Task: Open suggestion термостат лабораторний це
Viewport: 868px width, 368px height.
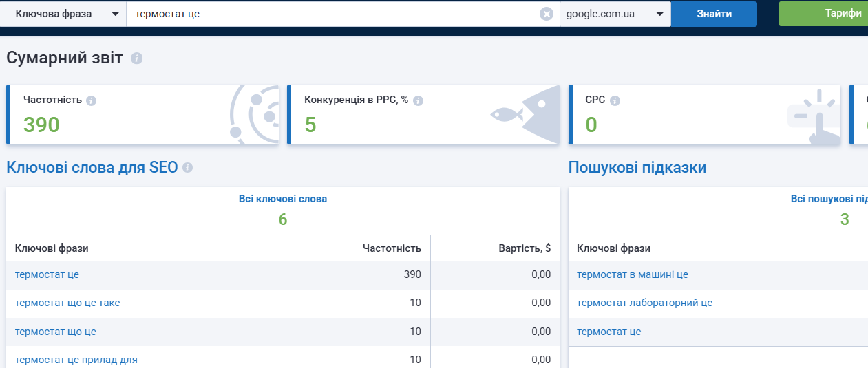Action: tap(644, 303)
